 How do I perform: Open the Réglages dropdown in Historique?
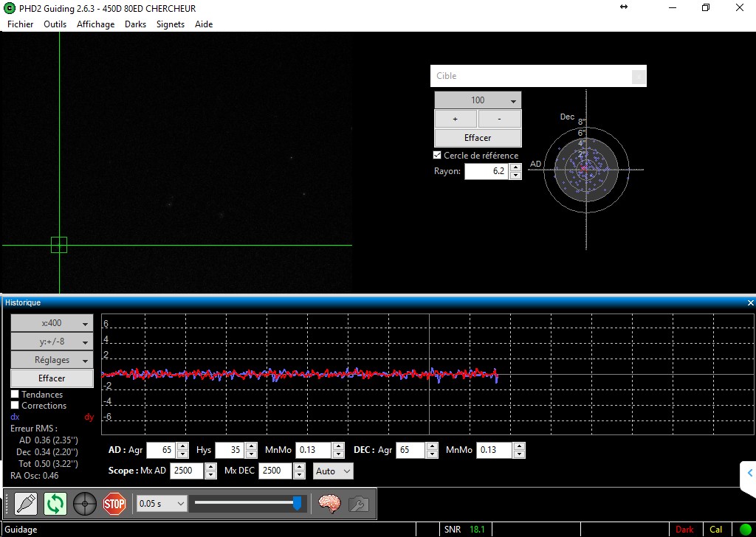click(52, 360)
